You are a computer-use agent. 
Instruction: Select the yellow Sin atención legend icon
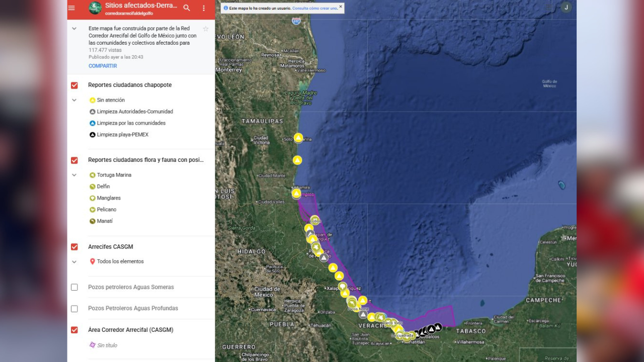[93, 100]
